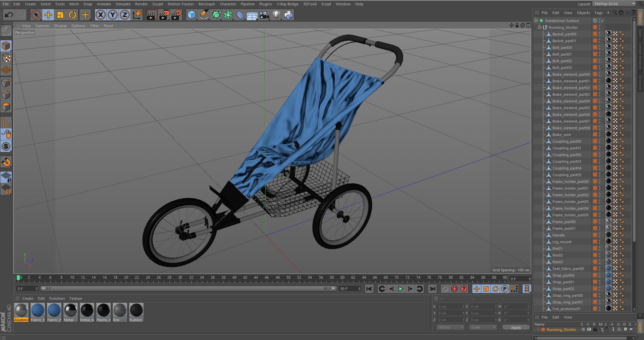Expand the Running_Stroller layer entry
Screen dimensions: 644x340
tap(538, 330)
